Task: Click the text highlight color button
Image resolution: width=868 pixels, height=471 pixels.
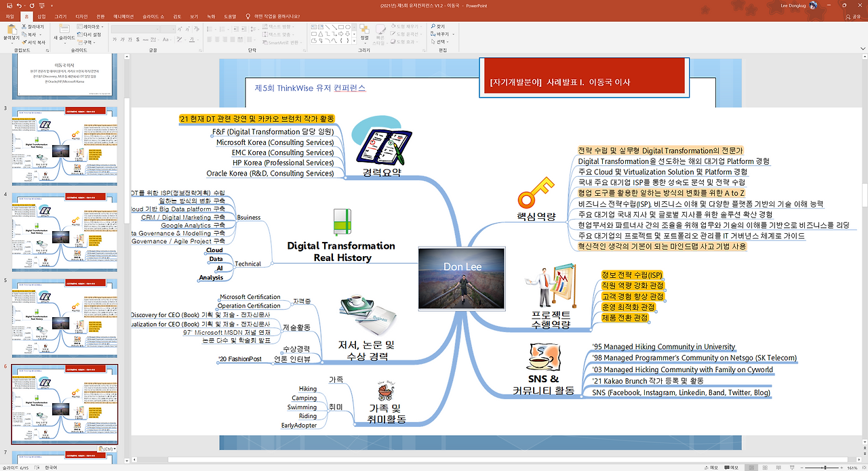Action: pyautogui.click(x=180, y=39)
